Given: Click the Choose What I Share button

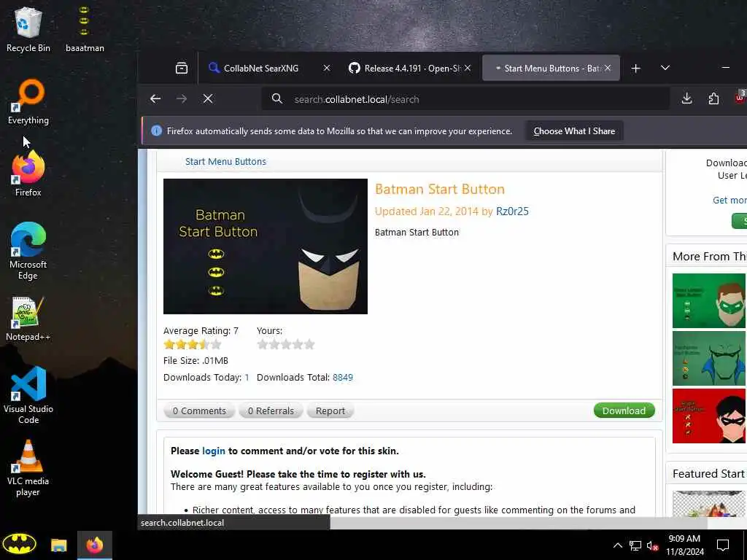Looking at the screenshot, I should point(574,131).
